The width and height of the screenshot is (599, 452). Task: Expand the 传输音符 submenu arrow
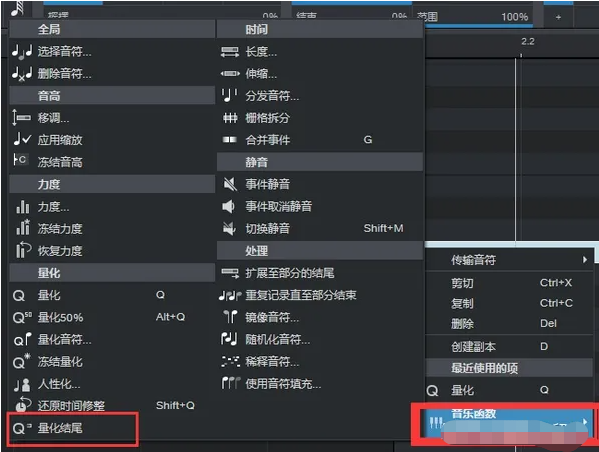point(584,260)
